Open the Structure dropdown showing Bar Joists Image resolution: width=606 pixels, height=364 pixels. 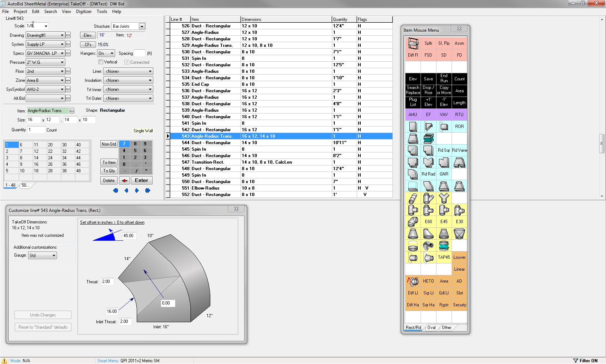142,26
